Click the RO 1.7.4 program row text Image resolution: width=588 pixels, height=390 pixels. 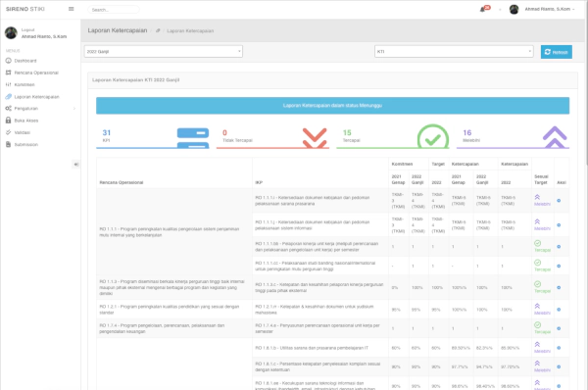click(x=162, y=328)
